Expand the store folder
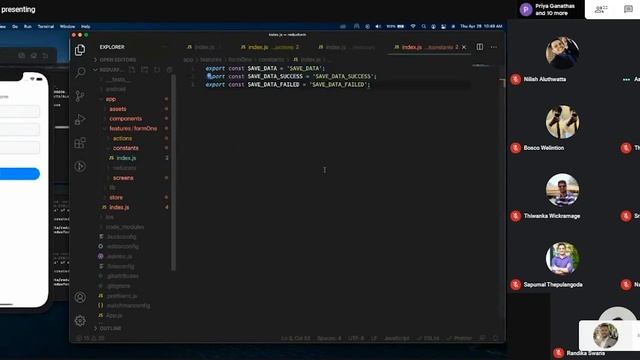This screenshot has width=640, height=360. (116, 198)
